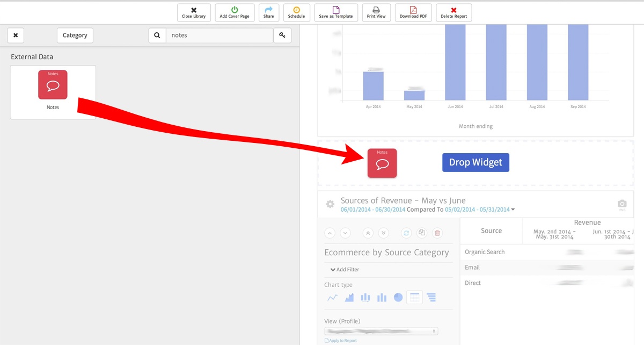644x345 pixels.
Task: Click the Notes widget in External Data
Action: pos(53,91)
